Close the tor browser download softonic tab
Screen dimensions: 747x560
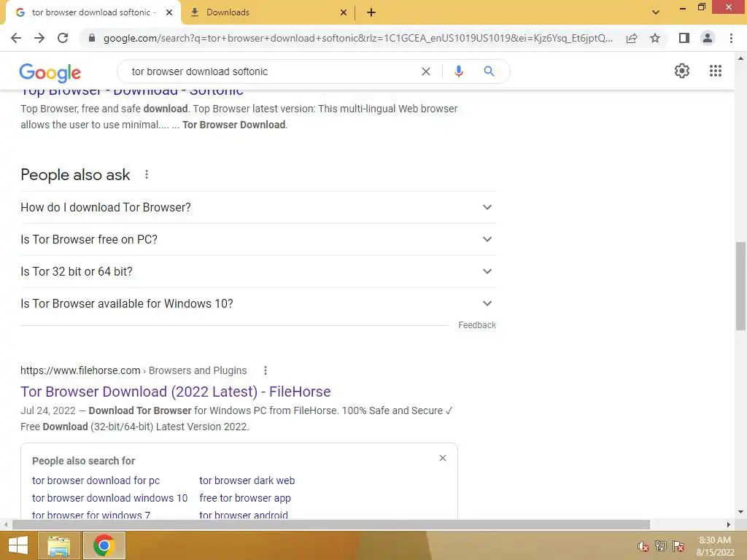(x=169, y=12)
